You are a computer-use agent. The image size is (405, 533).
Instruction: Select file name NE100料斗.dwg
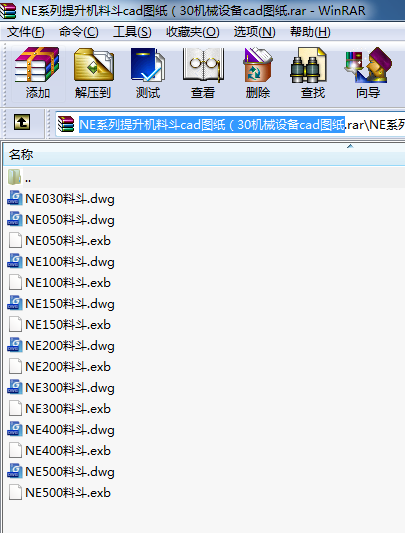click(70, 262)
